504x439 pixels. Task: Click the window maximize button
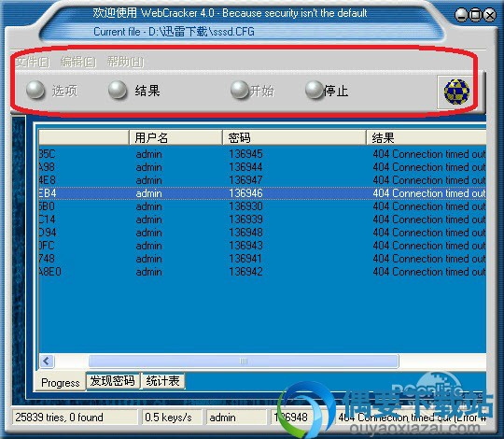point(476,15)
